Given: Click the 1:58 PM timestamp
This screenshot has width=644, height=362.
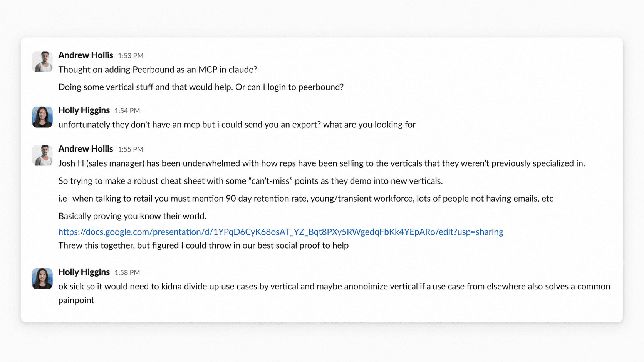Looking at the screenshot, I should [127, 272].
